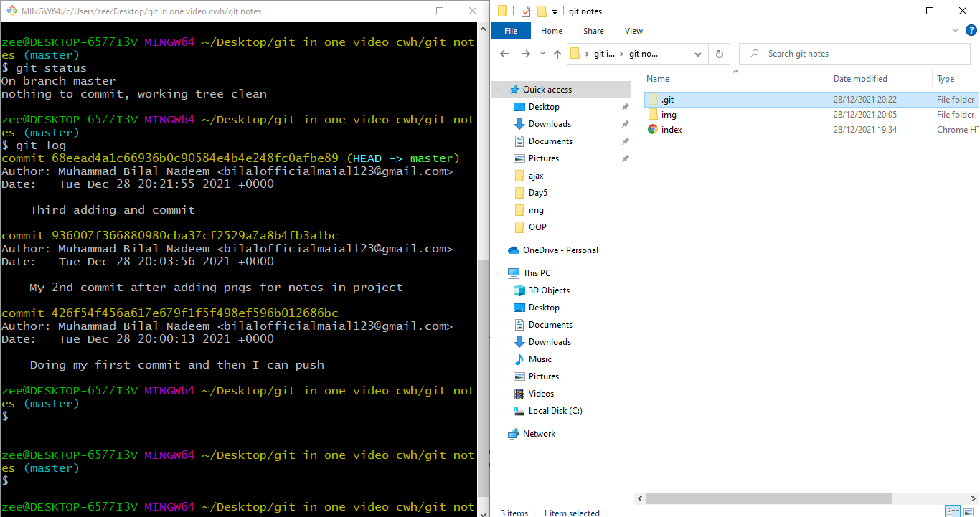Click the New folder quick access icon
Screen dimensions: 980x517
[x=542, y=11]
